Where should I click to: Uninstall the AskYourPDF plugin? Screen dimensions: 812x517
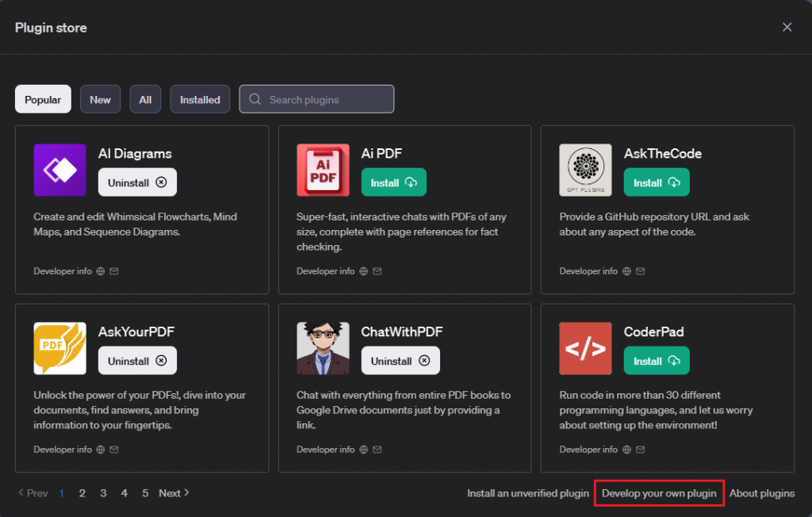(x=137, y=361)
